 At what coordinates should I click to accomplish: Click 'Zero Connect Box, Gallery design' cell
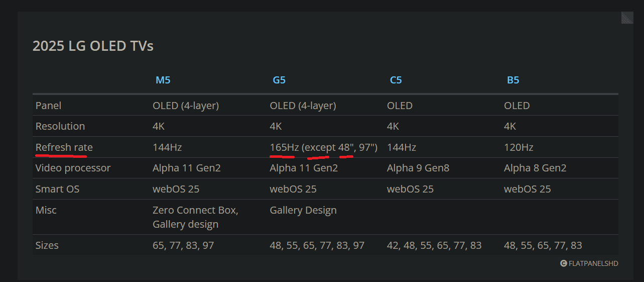tap(196, 217)
